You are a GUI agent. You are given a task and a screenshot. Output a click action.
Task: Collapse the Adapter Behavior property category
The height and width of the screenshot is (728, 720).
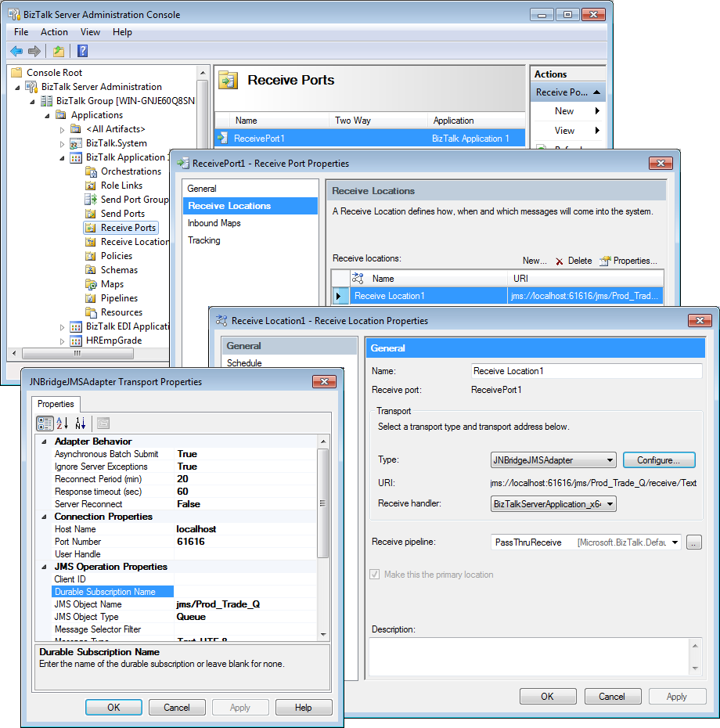pos(43,441)
